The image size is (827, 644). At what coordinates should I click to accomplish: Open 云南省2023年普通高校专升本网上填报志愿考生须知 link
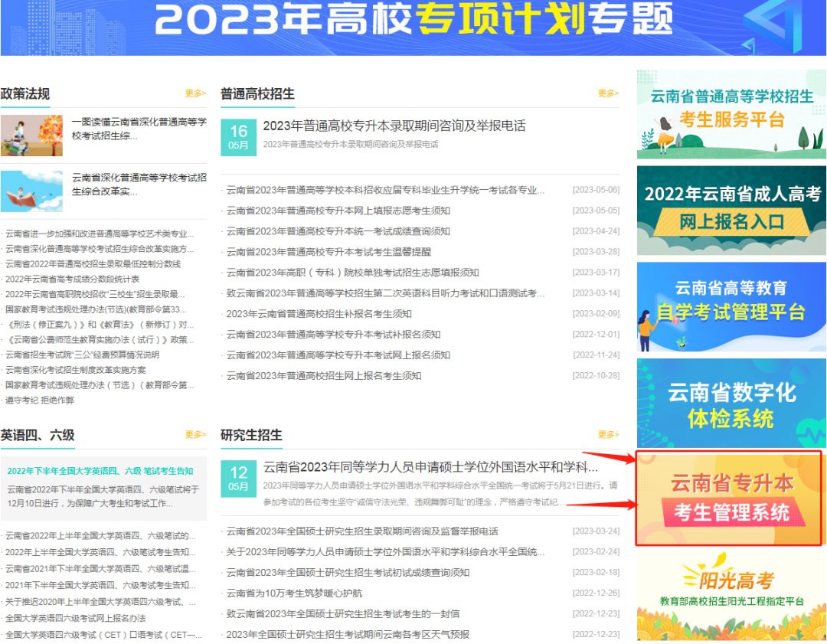pos(338,211)
